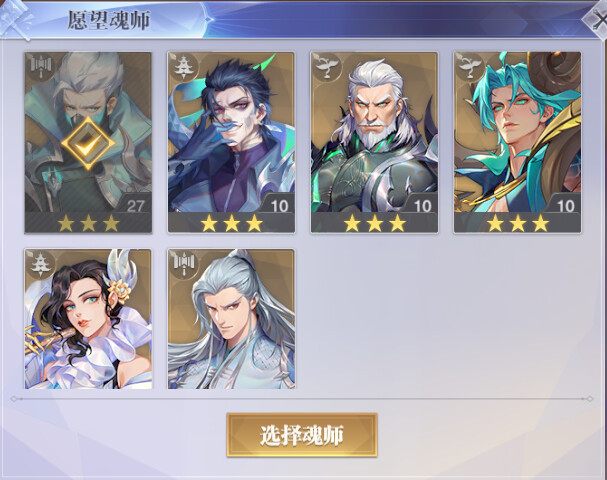Screen dimensions: 607x480
Task: Click class icon on silver-haired swordsman card
Action: [x=182, y=264]
